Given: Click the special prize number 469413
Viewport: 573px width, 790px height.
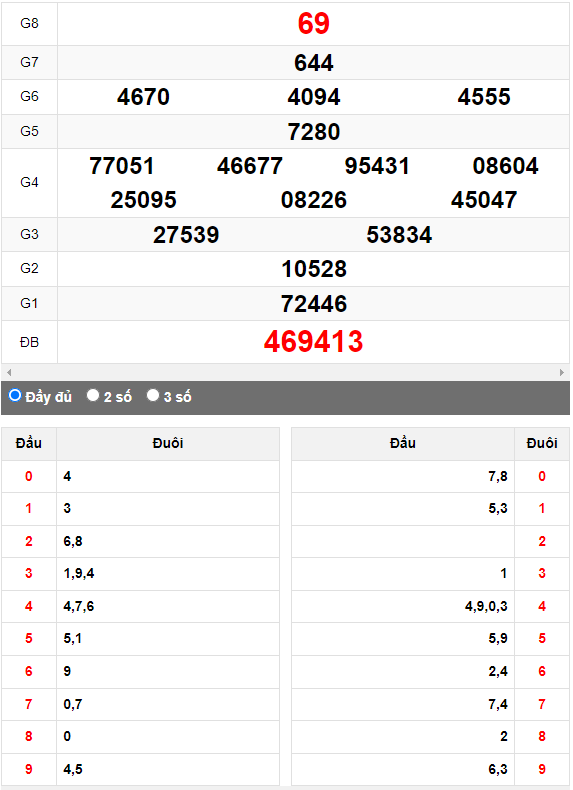Looking at the screenshot, I should pos(313,342).
